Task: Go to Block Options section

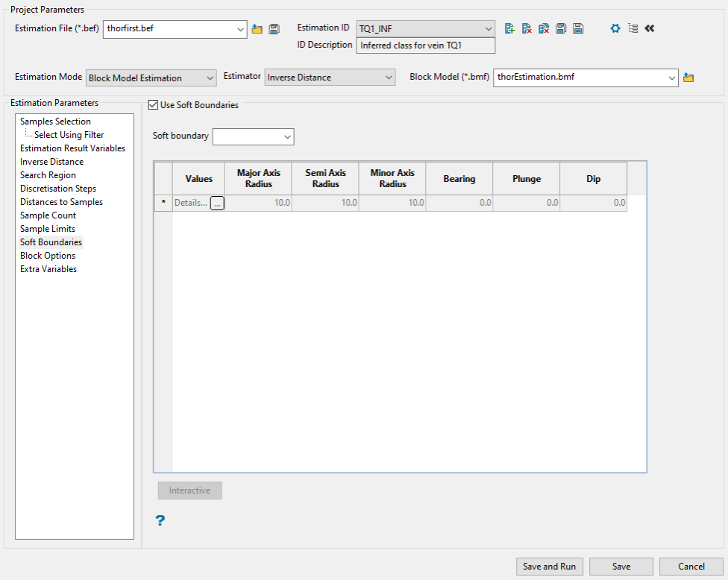Action: click(x=48, y=256)
